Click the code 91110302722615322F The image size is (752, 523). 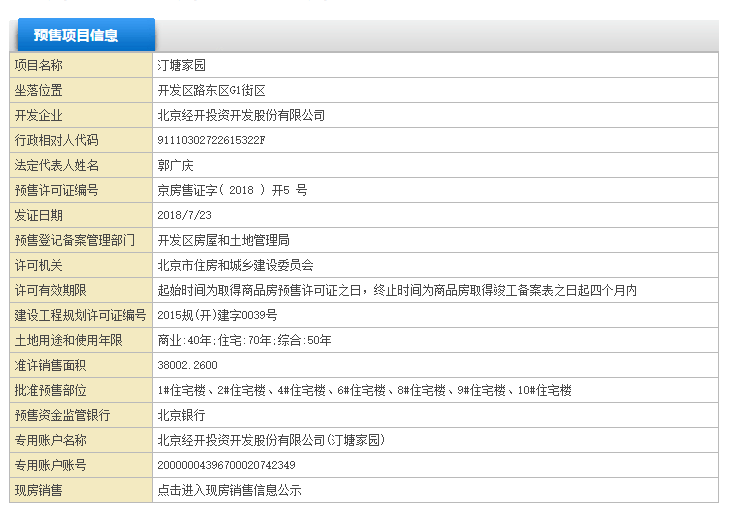pos(211,140)
